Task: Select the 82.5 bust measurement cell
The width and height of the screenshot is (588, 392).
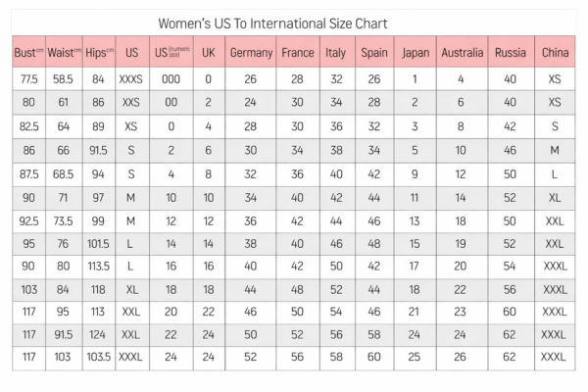Action: [27, 126]
